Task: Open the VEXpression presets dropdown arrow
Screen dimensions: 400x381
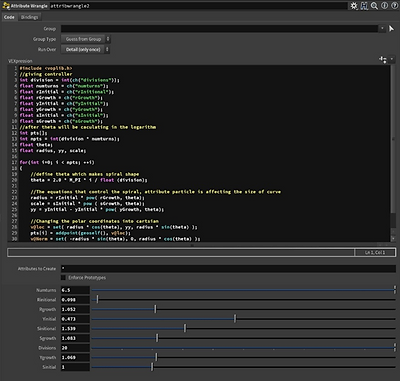Action: [x=392, y=59]
